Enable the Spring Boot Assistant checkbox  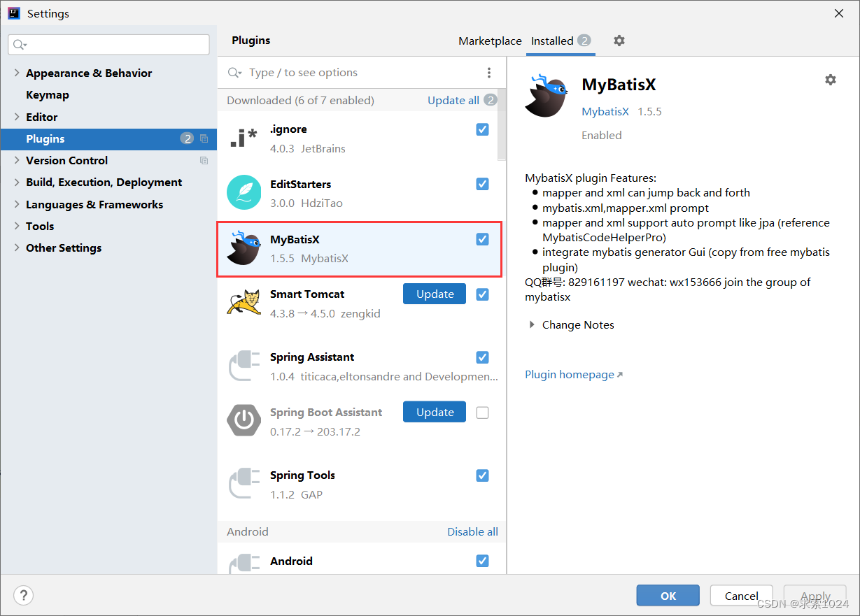tap(482, 413)
